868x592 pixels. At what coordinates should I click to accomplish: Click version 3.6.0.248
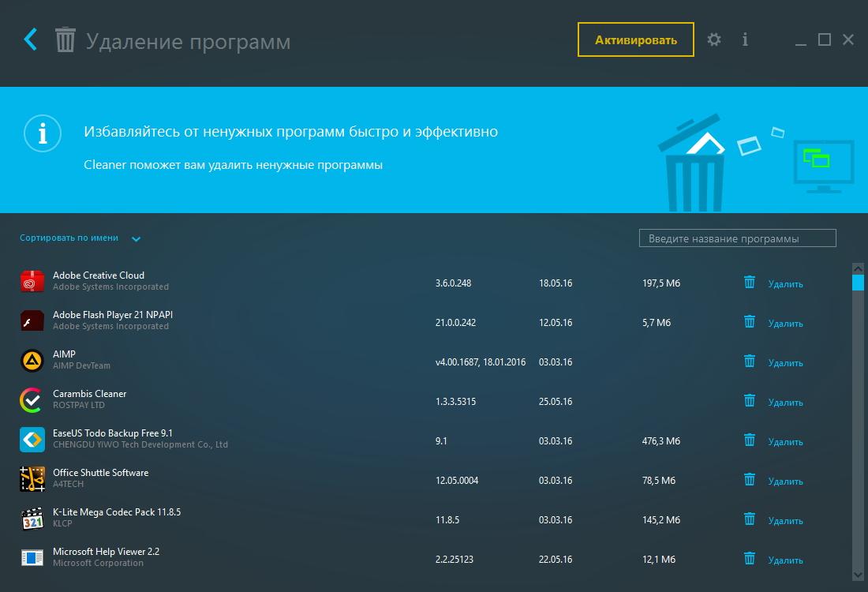coord(454,283)
